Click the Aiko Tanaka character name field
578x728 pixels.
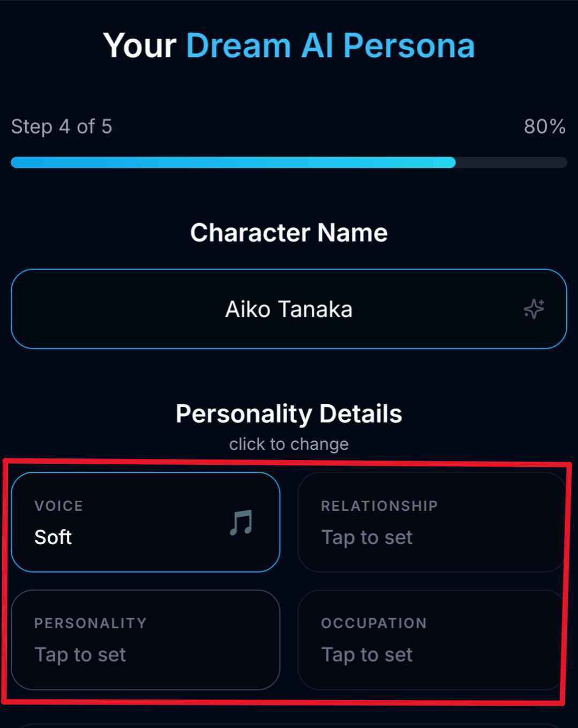(x=288, y=309)
